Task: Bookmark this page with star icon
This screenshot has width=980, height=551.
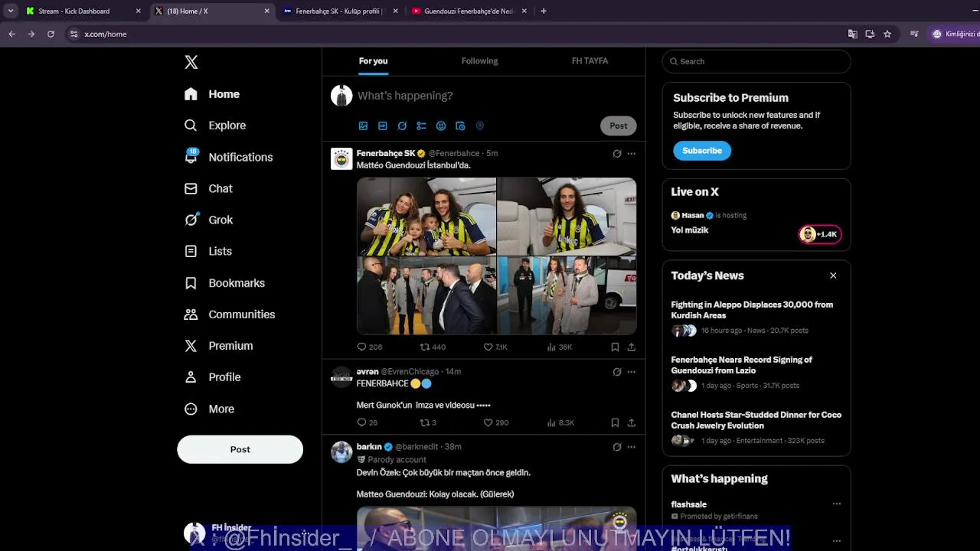Action: click(887, 34)
